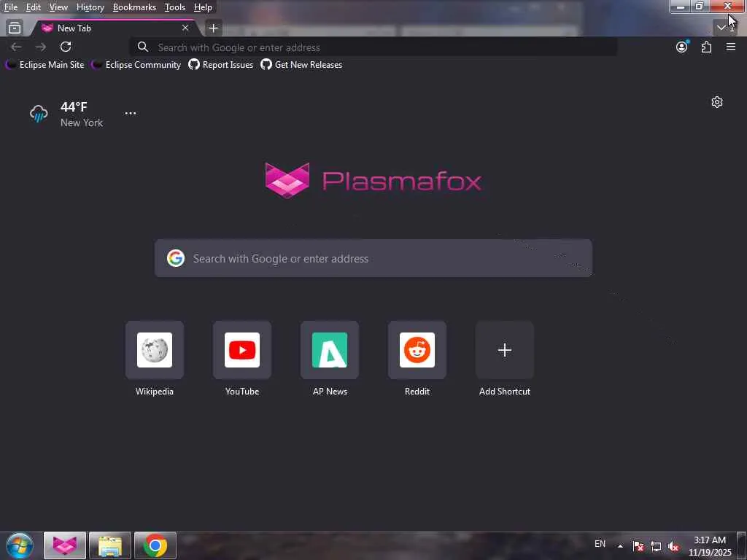Open weather widget more options dots
747x560 pixels.
tap(131, 113)
